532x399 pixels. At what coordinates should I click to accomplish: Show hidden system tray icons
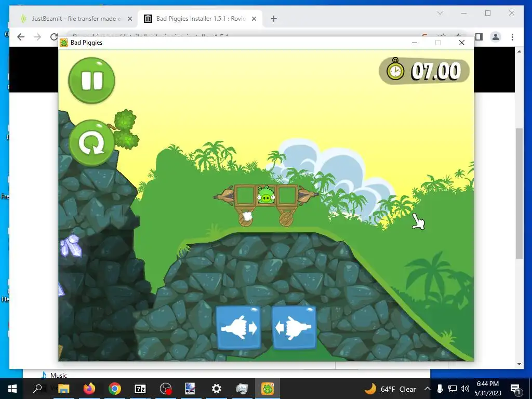click(x=428, y=389)
